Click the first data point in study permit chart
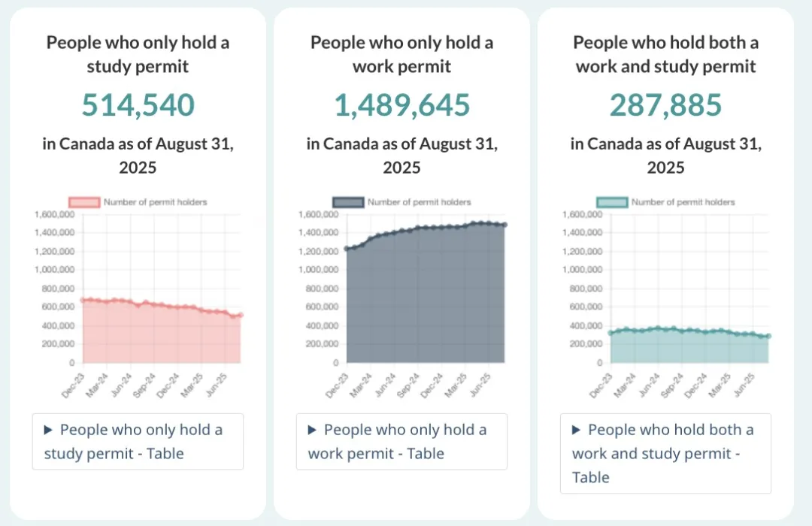The width and height of the screenshot is (812, 526). click(x=83, y=301)
